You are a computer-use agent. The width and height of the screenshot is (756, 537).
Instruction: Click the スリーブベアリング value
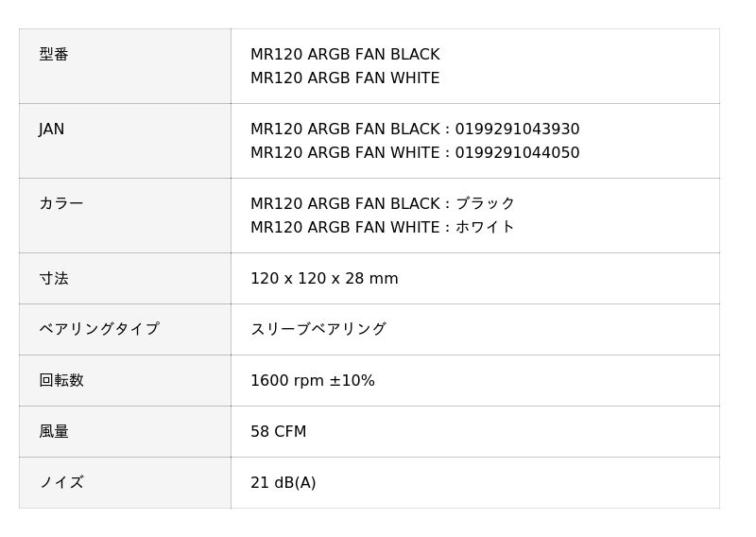(x=318, y=329)
